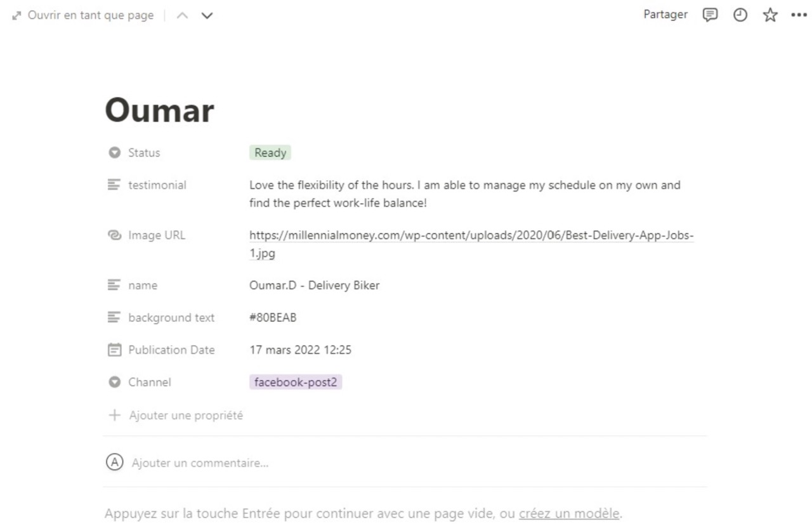
Task: Open the millennialmoney image URL link
Action: tap(471, 235)
